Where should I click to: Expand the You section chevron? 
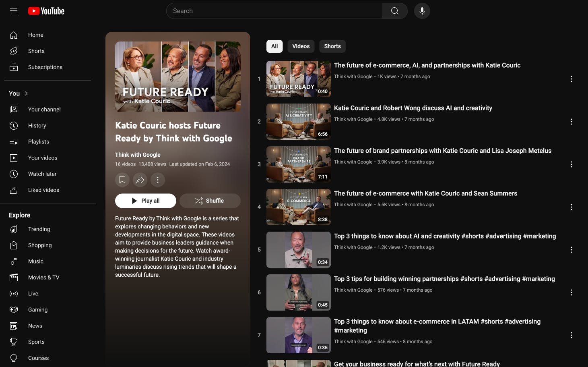(26, 93)
